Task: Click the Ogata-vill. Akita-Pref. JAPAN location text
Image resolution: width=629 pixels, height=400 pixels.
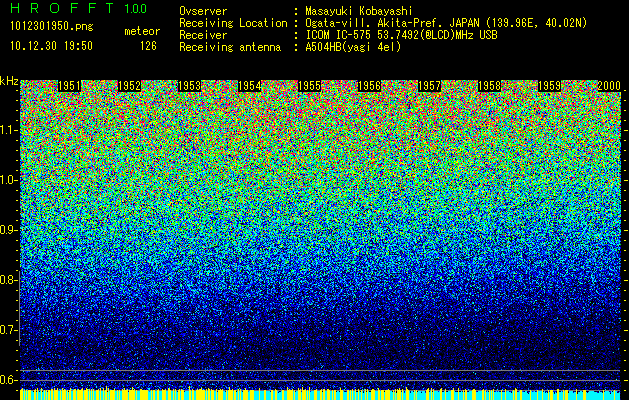Action: click(446, 23)
